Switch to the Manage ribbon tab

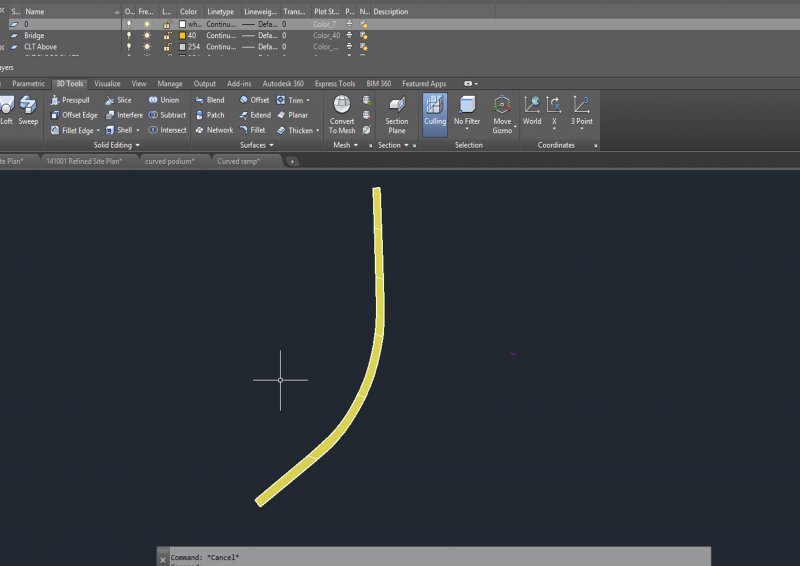coord(170,84)
